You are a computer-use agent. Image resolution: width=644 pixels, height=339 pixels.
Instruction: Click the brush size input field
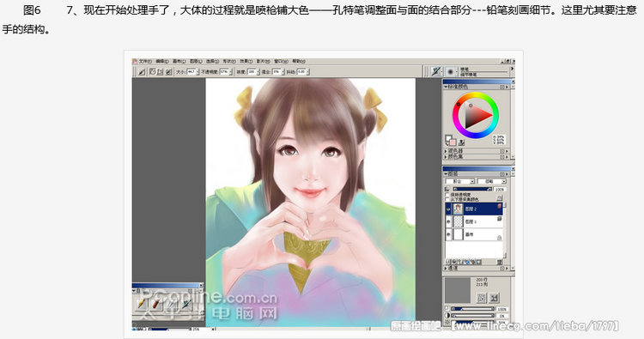point(191,72)
